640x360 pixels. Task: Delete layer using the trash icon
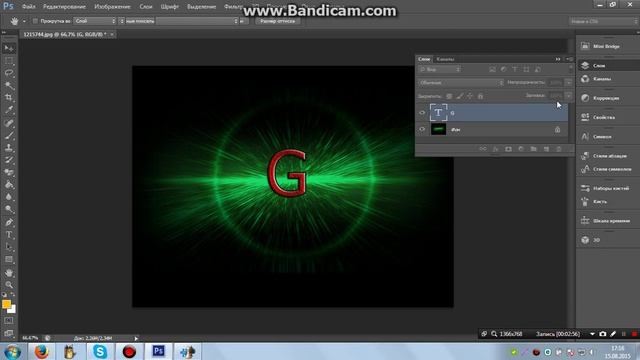(559, 149)
